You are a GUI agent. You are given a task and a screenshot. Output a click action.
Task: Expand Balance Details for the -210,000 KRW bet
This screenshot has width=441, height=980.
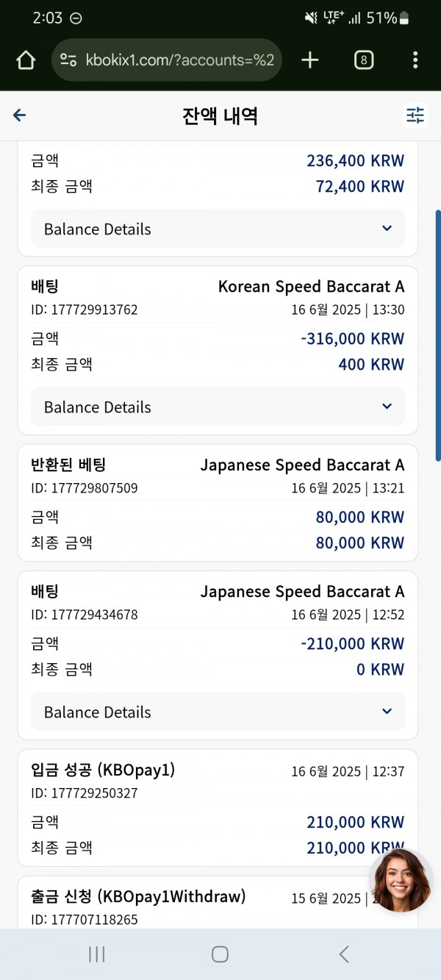[x=218, y=712]
